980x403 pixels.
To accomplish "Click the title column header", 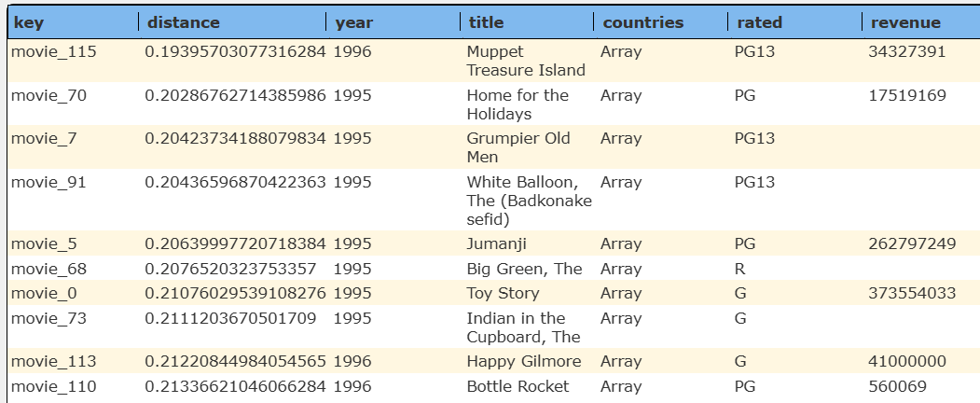I will point(486,22).
